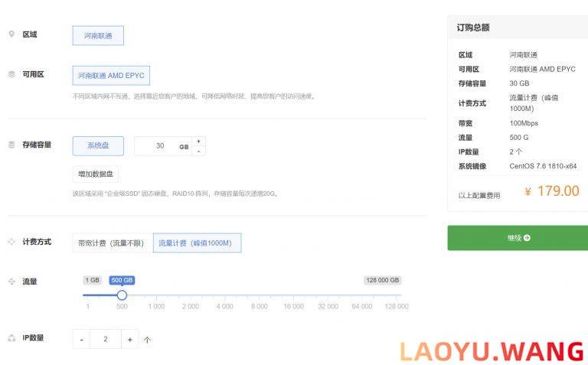This screenshot has height=365, width=588.
Task: Click the 订购总额 summary heading
Action: (473, 28)
